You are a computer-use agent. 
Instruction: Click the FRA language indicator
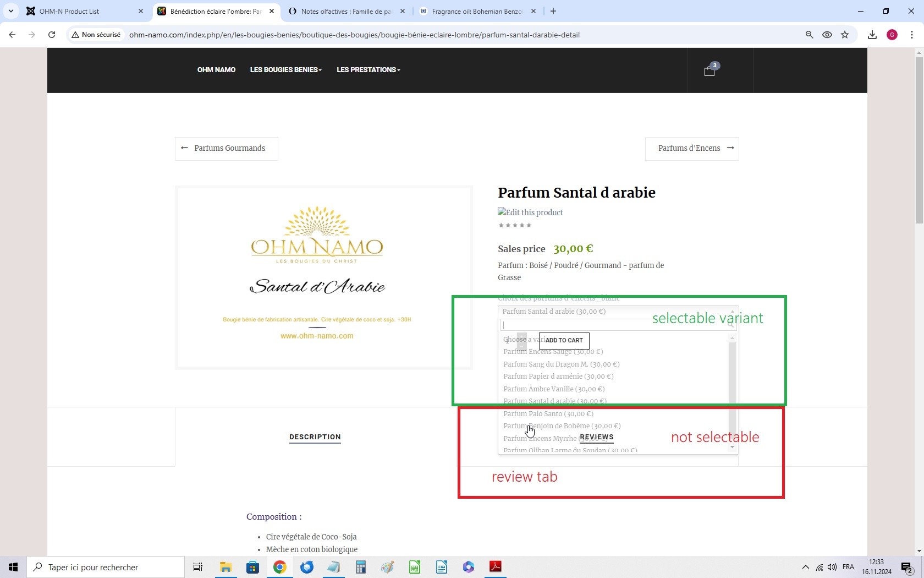(x=848, y=567)
